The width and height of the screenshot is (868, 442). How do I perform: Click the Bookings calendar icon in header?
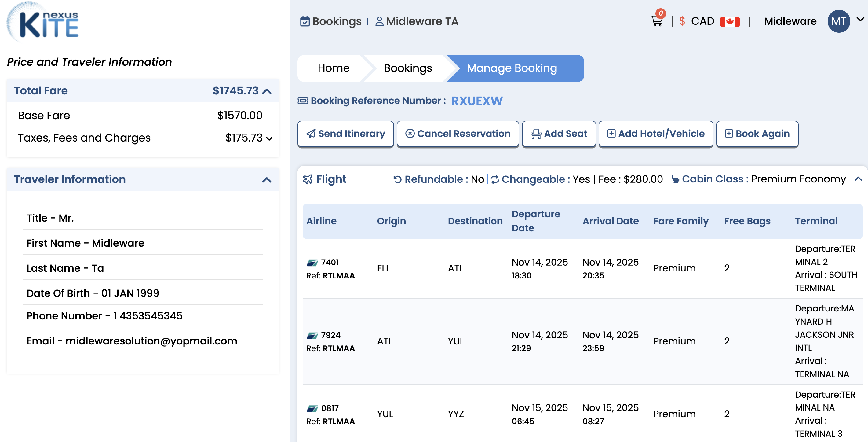coord(305,21)
